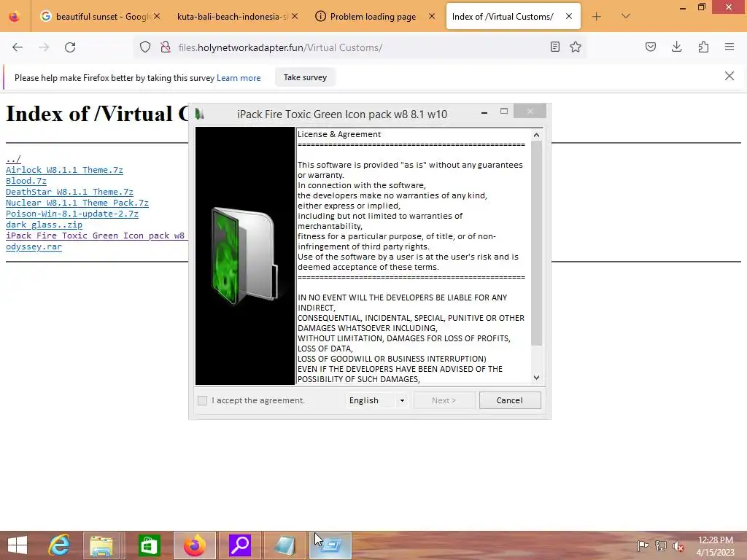Click the 'Take survey' button
Viewport: 747px width, 560px height.
305,77
